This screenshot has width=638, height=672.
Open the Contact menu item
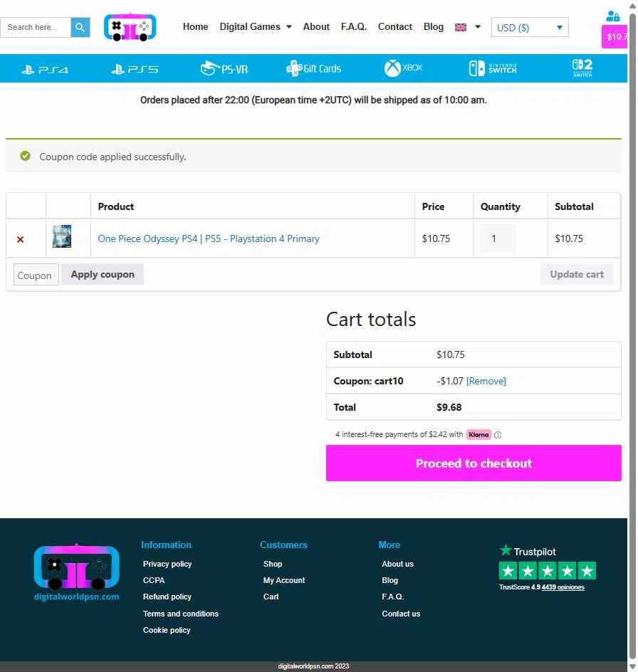coord(395,26)
